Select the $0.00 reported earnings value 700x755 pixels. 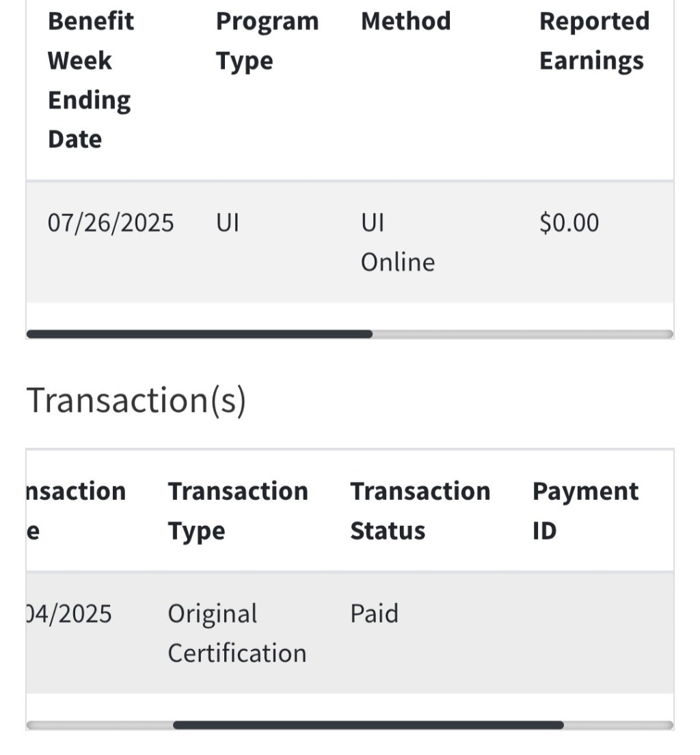click(569, 223)
